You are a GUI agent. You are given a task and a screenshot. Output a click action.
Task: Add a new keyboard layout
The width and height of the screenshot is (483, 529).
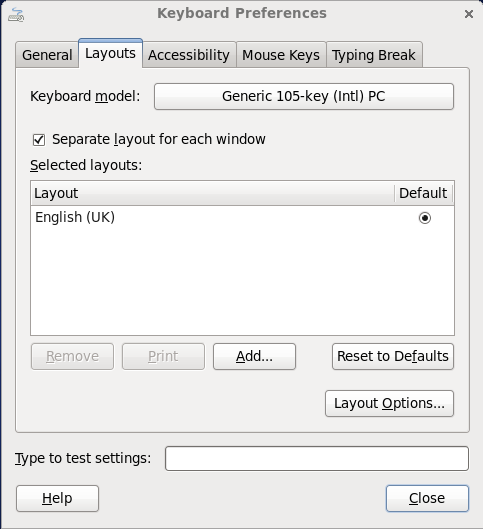254,357
